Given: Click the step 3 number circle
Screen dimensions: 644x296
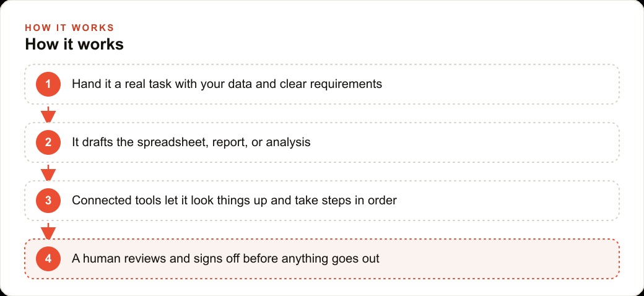Looking at the screenshot, I should click(48, 201).
